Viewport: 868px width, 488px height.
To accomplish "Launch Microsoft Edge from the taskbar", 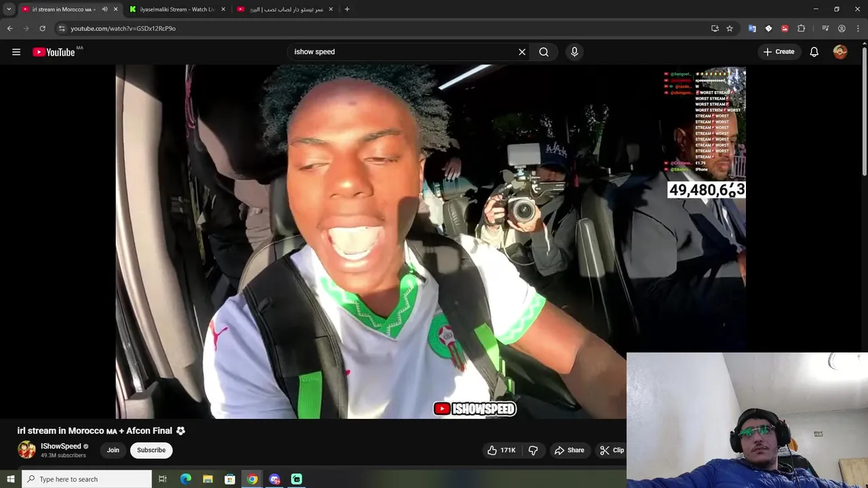I will (186, 479).
